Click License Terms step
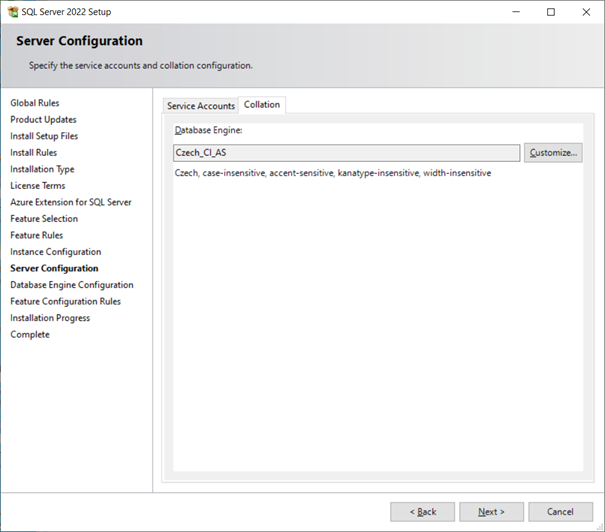The image size is (605, 532). [x=38, y=186]
